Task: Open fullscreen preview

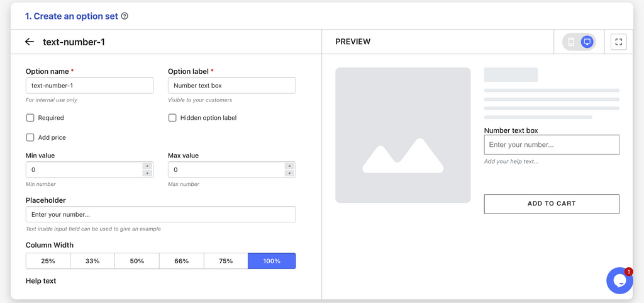Action: tap(619, 42)
